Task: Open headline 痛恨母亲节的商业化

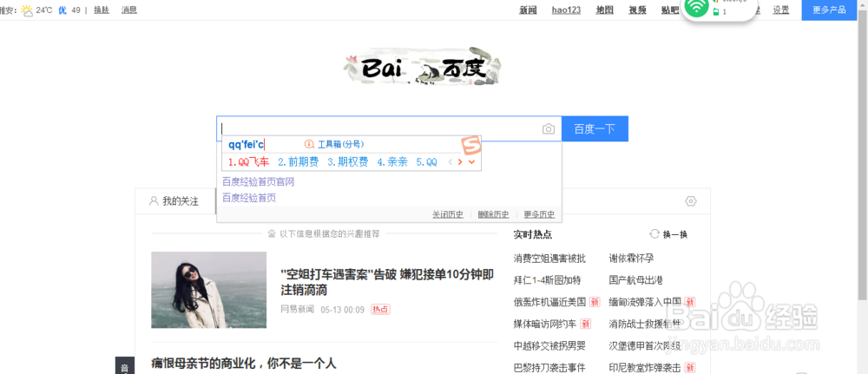Action: pos(244,364)
